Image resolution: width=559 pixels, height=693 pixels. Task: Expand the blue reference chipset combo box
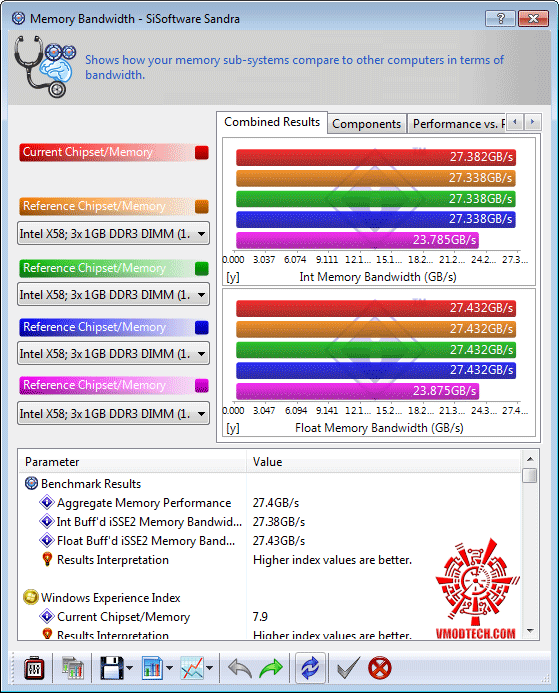113,354
